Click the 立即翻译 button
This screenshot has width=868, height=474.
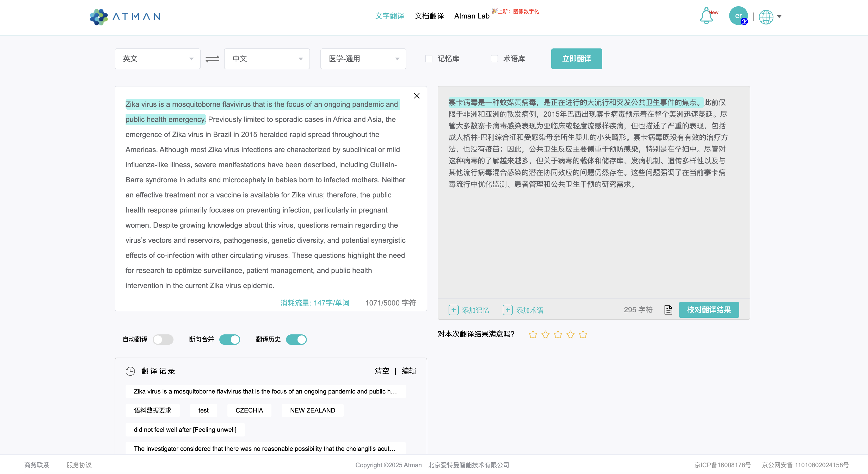pos(576,58)
